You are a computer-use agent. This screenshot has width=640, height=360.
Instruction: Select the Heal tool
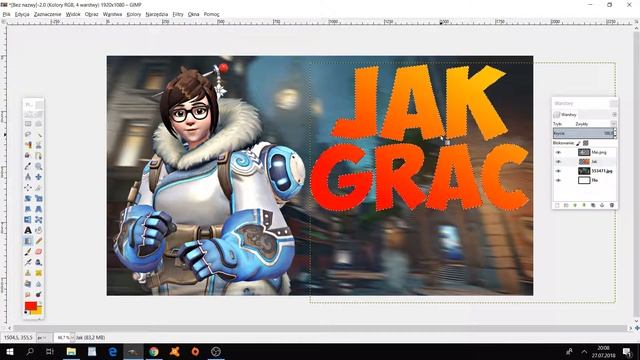[38, 273]
